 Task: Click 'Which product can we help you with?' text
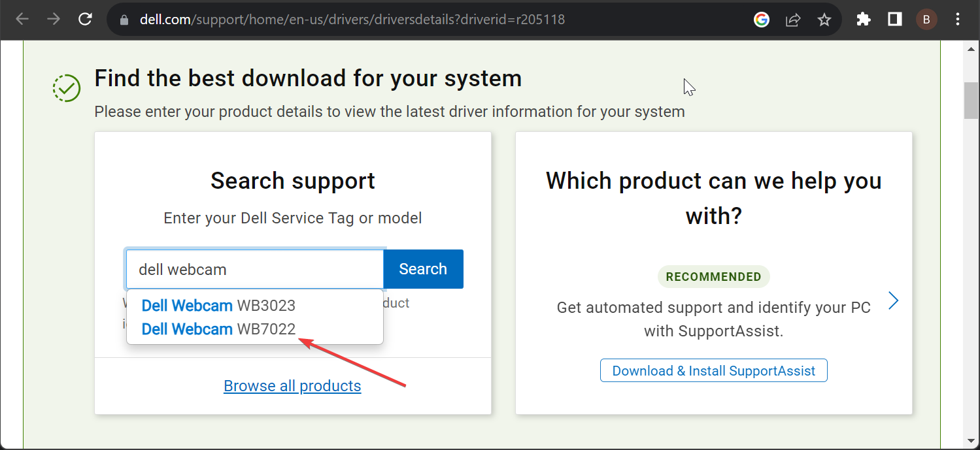pyautogui.click(x=713, y=198)
